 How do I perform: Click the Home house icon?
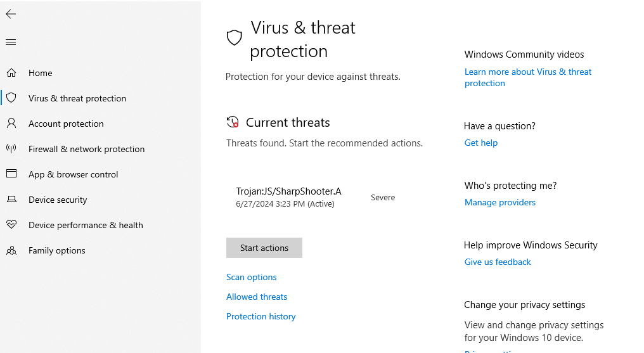(11, 73)
